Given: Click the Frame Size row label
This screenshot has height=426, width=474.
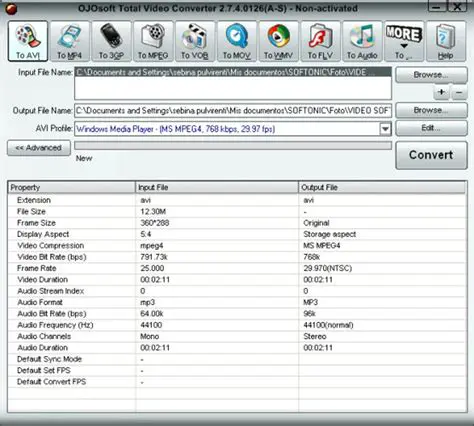Looking at the screenshot, I should tap(36, 223).
